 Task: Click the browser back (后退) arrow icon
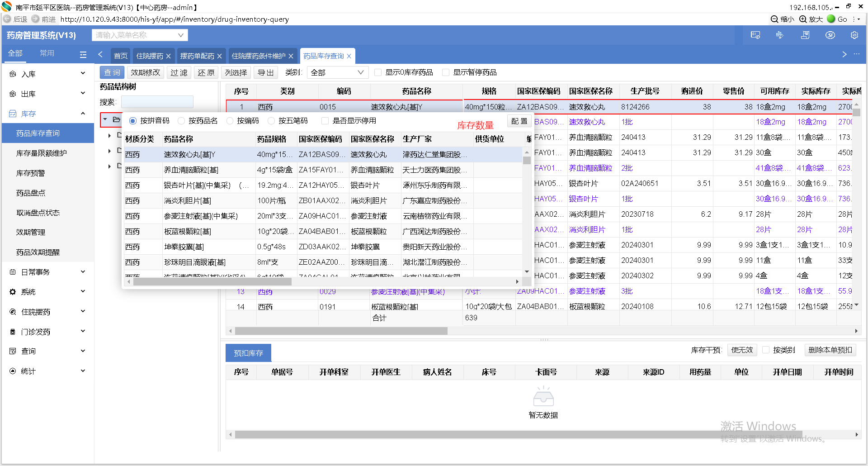pos(7,19)
